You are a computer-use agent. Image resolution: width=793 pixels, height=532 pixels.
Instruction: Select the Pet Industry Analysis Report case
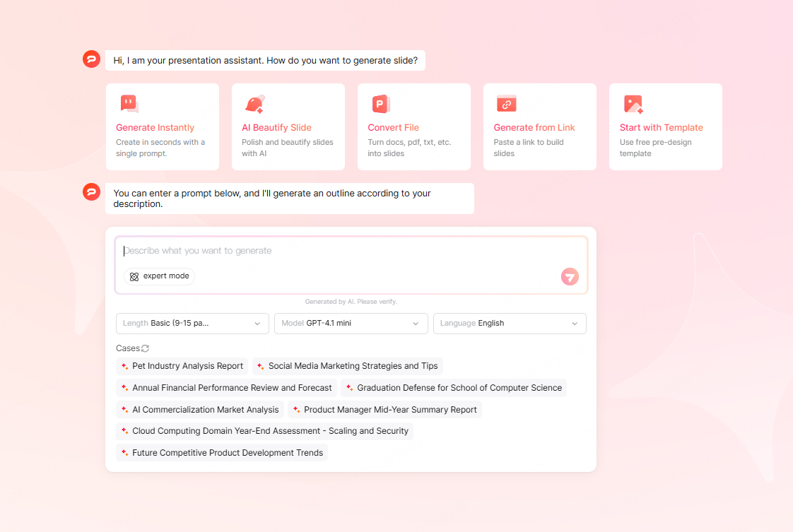[182, 366]
